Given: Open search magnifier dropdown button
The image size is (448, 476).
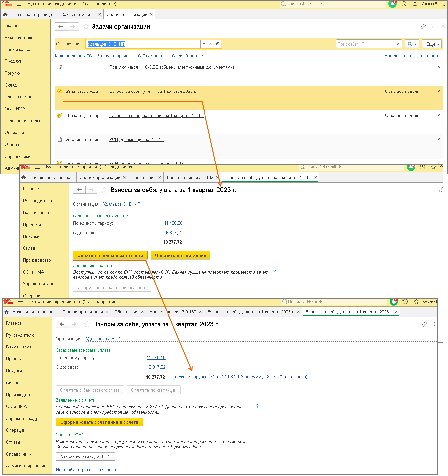Looking at the screenshot, I should click(x=411, y=44).
